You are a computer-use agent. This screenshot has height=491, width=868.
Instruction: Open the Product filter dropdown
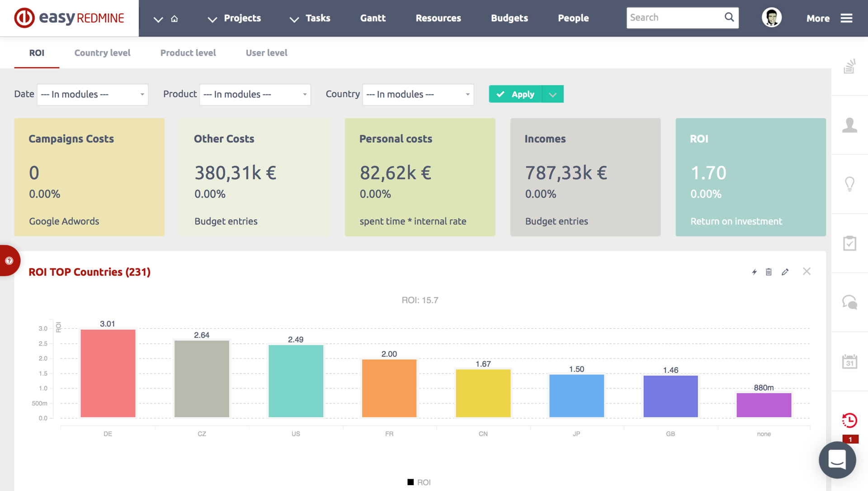coord(255,94)
